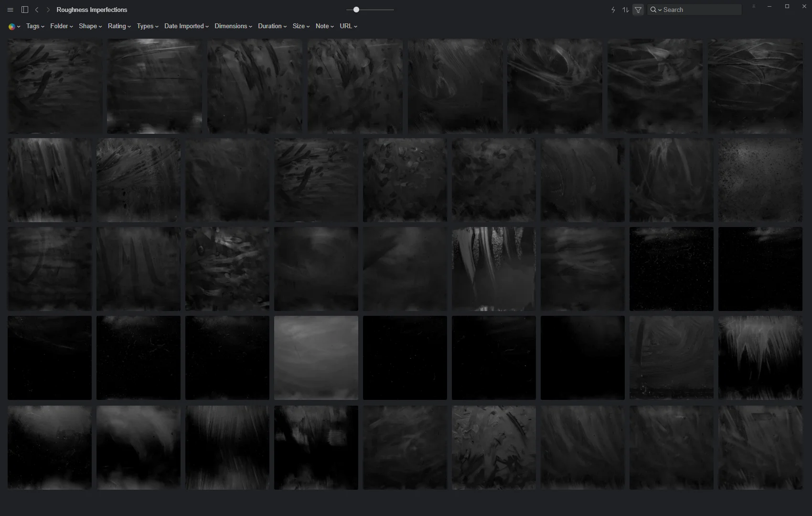Open the sort order arrows icon
Image resolution: width=812 pixels, height=516 pixels.
click(625, 10)
